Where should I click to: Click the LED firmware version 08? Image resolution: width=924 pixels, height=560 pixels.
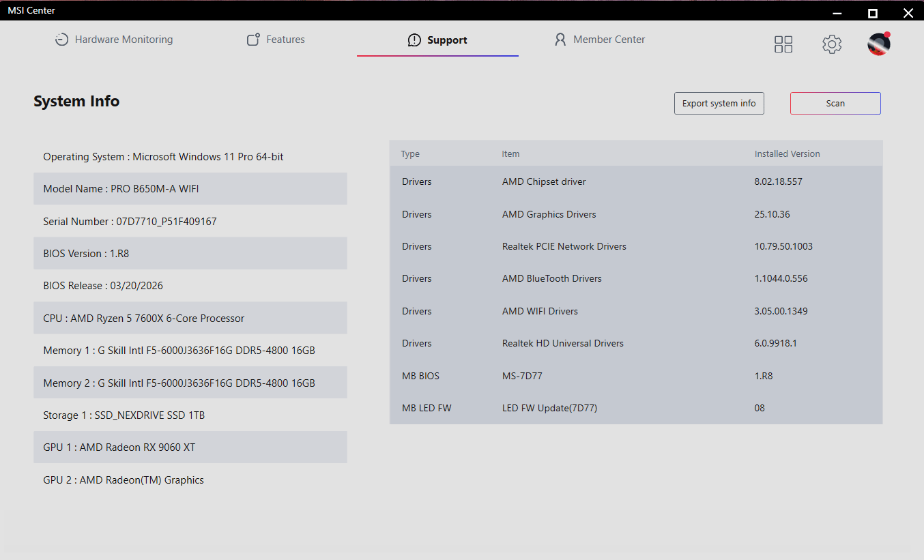(x=760, y=408)
